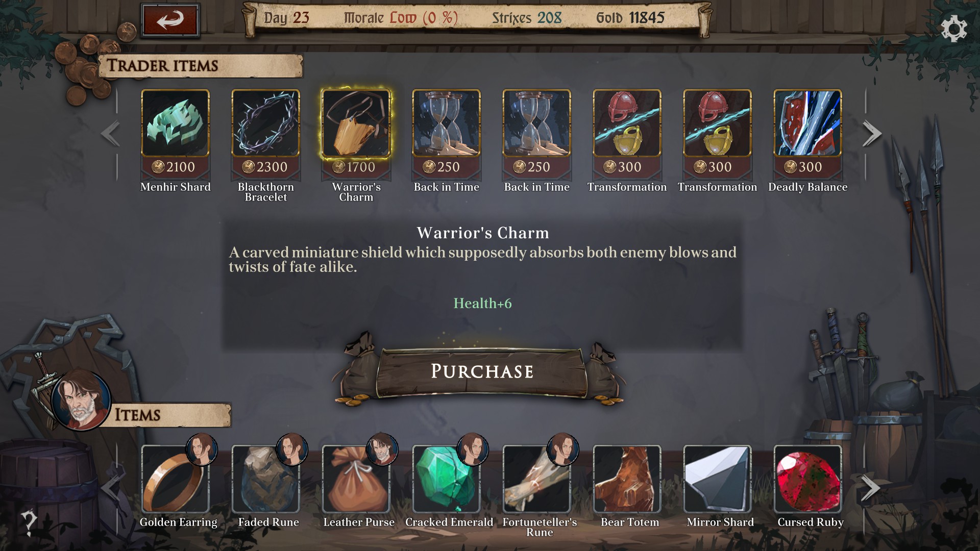Select the Menhir Shard trader item
The height and width of the screenshot is (551, 980).
[175, 123]
